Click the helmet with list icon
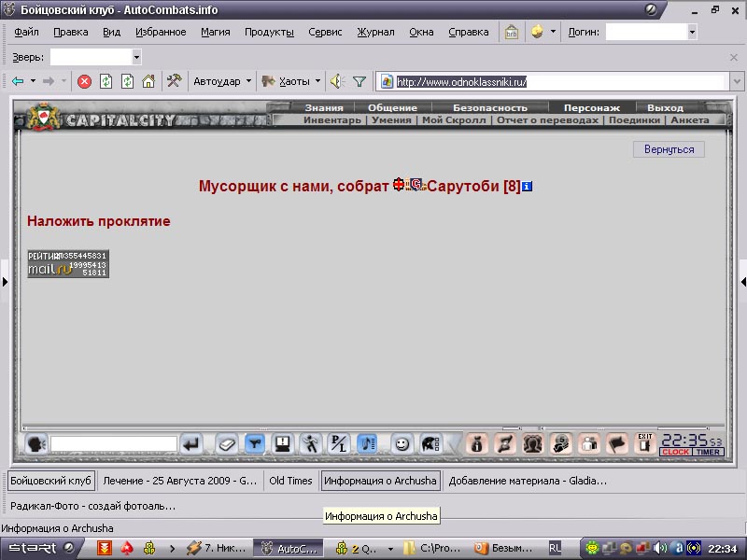Image resolution: width=747 pixels, height=560 pixels. coord(430,445)
